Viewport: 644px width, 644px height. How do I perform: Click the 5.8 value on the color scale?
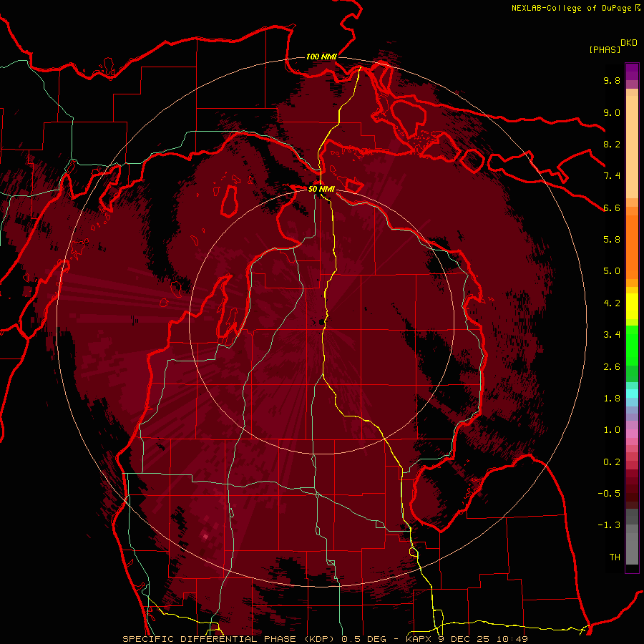click(612, 240)
